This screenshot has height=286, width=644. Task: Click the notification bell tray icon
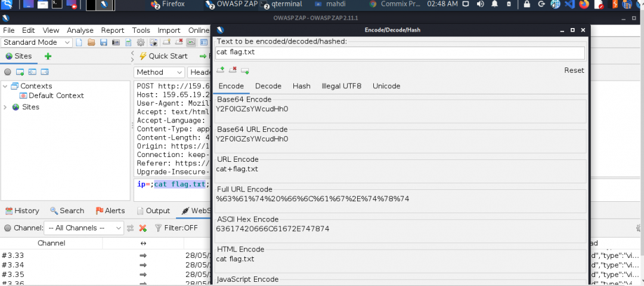(x=494, y=5)
